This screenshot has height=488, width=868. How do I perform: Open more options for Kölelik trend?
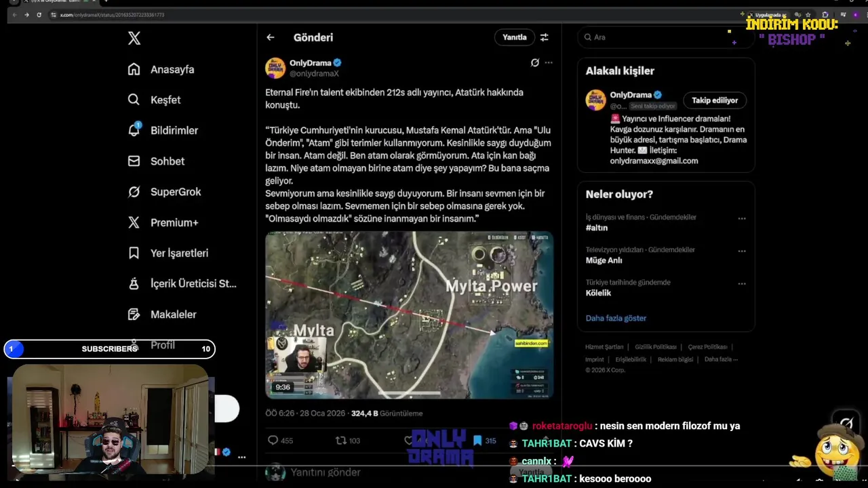[742, 284]
